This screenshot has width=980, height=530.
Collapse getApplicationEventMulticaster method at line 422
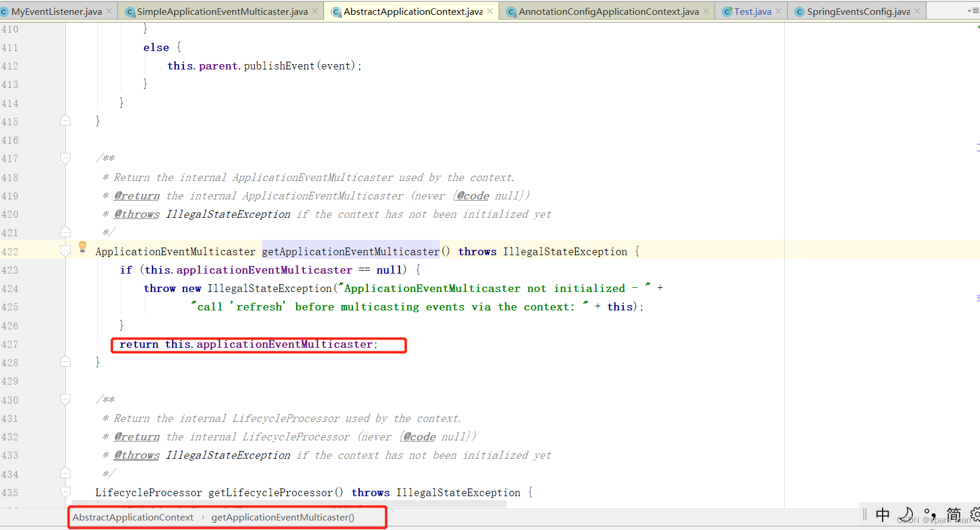tap(65, 252)
